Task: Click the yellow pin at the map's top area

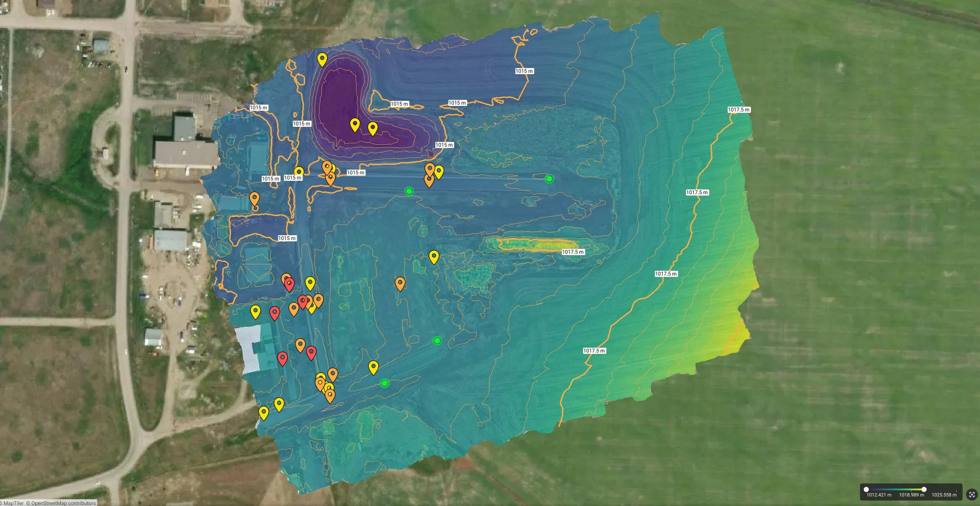Action: tap(322, 58)
